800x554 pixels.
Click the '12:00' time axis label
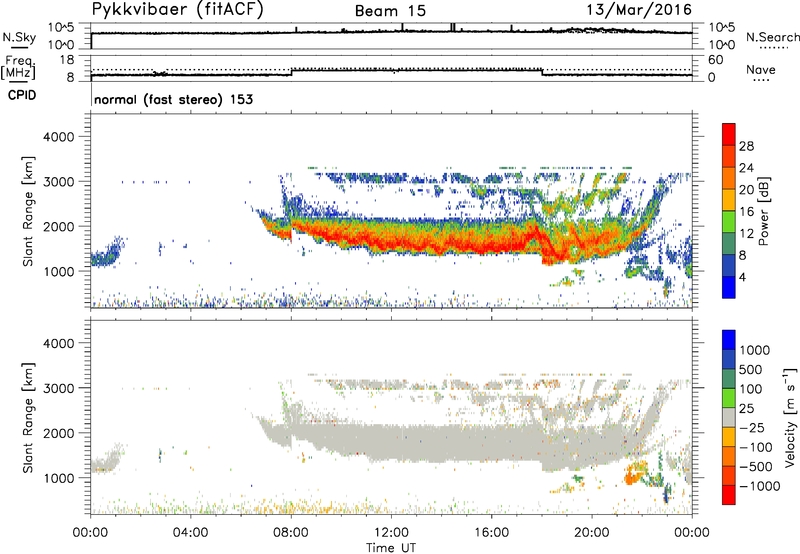(x=391, y=533)
